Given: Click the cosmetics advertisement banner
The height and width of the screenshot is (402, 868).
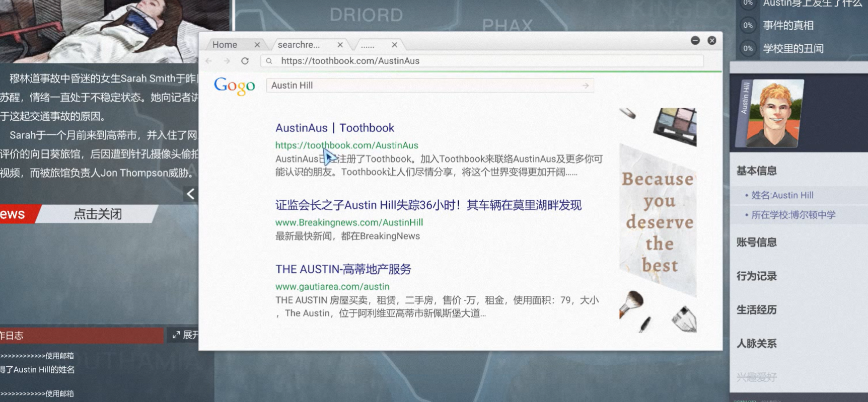Looking at the screenshot, I should pyautogui.click(x=658, y=220).
